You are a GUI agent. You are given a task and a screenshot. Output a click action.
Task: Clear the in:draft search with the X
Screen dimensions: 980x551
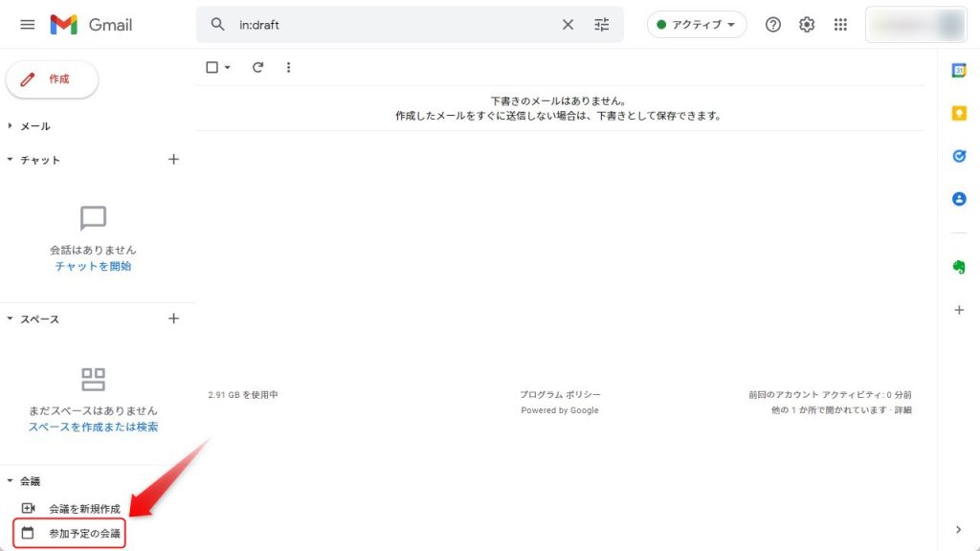(x=568, y=24)
